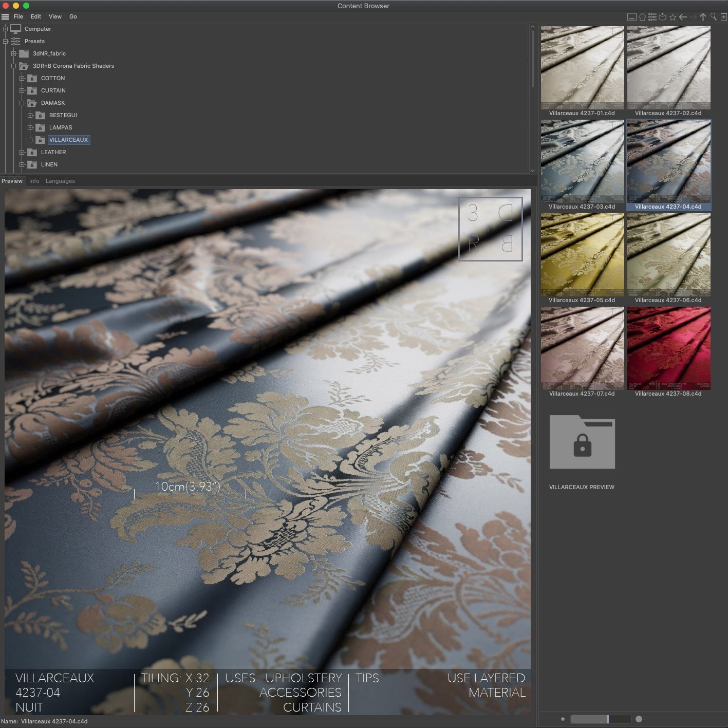Click the thumbnail size slider
Screen dimensions: 728x728
tap(609, 719)
